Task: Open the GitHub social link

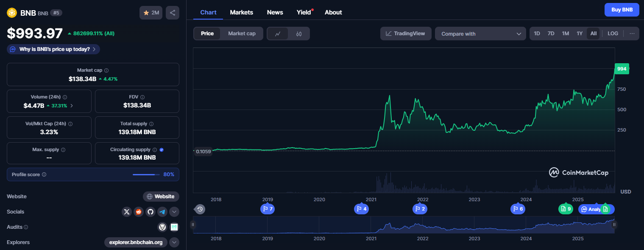Action: point(150,212)
